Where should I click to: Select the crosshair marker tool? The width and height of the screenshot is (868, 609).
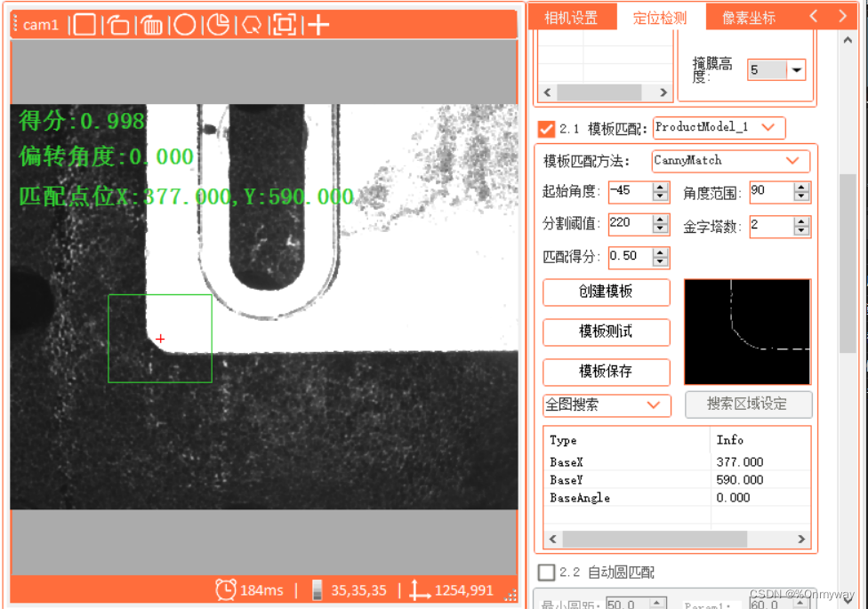click(317, 24)
